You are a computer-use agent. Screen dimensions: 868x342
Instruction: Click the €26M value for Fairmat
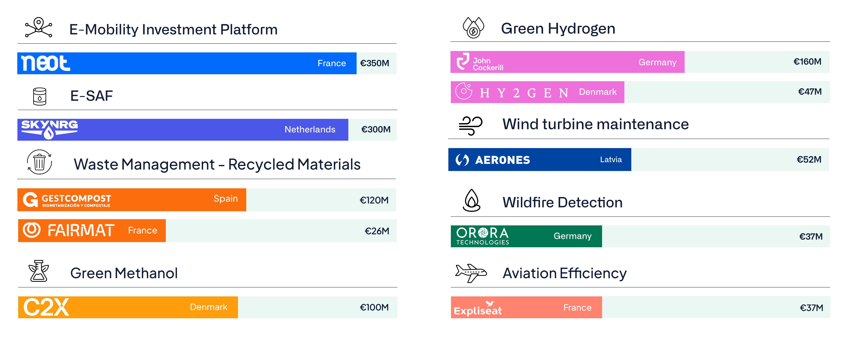click(377, 231)
